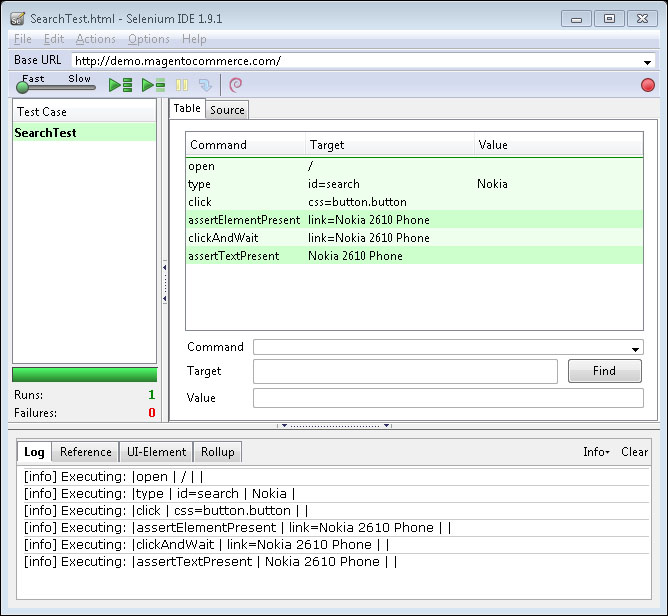This screenshot has height=616, width=668.
Task: Click the Selenium IDE title bar icon
Action: (x=17, y=18)
